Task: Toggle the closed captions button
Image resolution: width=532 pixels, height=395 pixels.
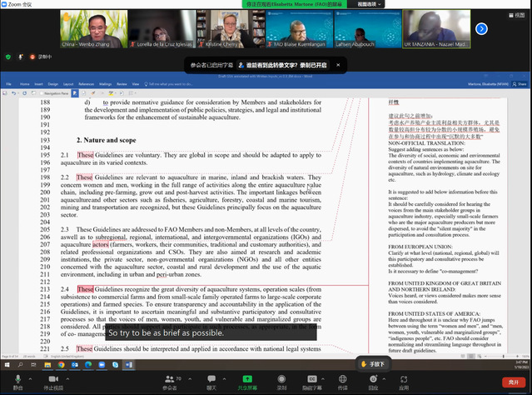Action: click(313, 377)
